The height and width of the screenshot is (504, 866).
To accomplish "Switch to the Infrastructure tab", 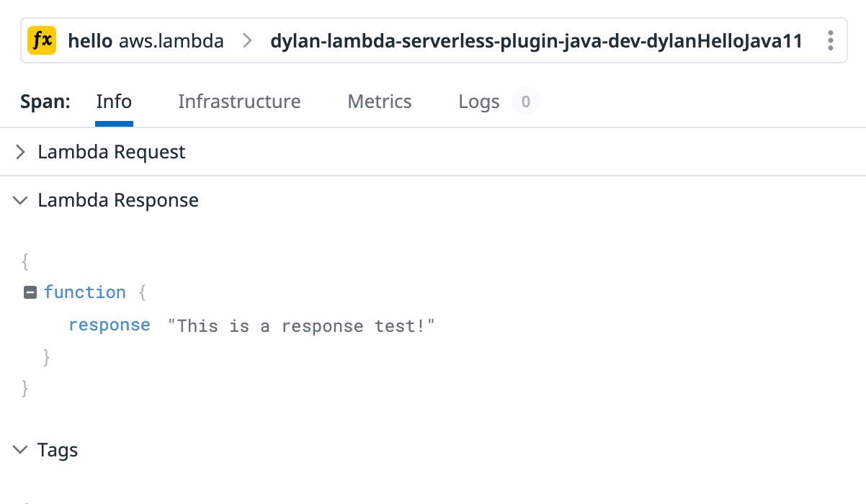I will point(239,102).
